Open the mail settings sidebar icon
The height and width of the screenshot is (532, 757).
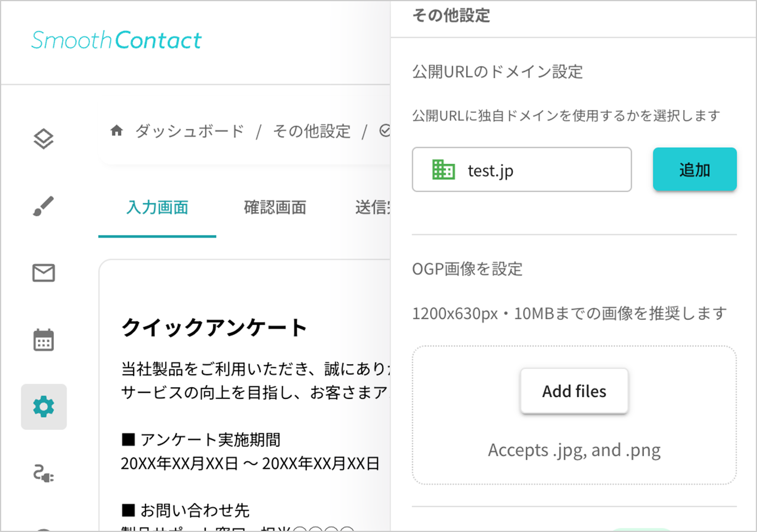44,273
